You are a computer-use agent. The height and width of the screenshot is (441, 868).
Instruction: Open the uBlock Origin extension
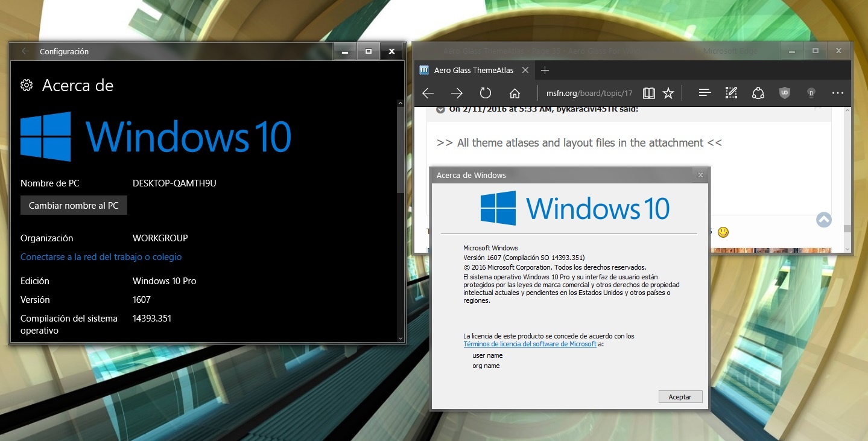click(x=784, y=93)
